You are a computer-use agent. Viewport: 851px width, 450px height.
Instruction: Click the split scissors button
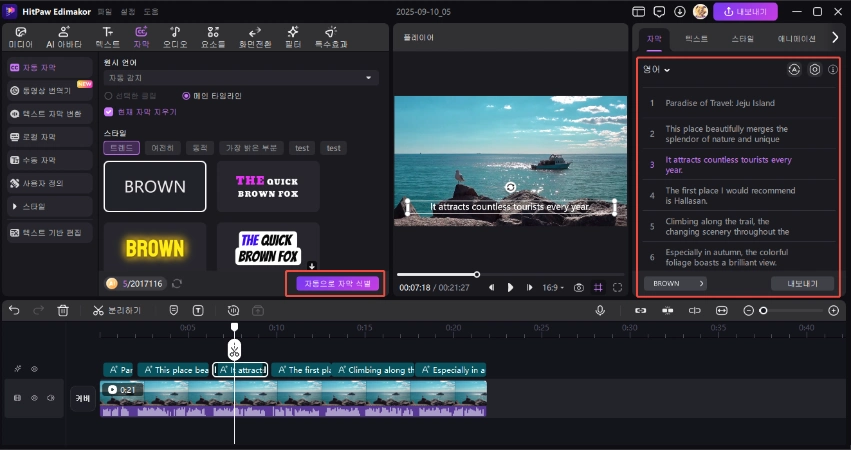point(98,310)
